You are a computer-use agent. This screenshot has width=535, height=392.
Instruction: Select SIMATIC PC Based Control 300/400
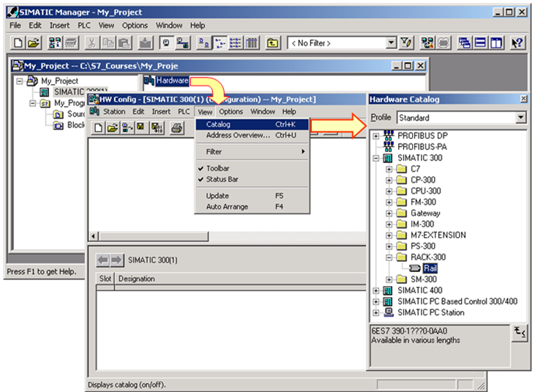pos(457,301)
